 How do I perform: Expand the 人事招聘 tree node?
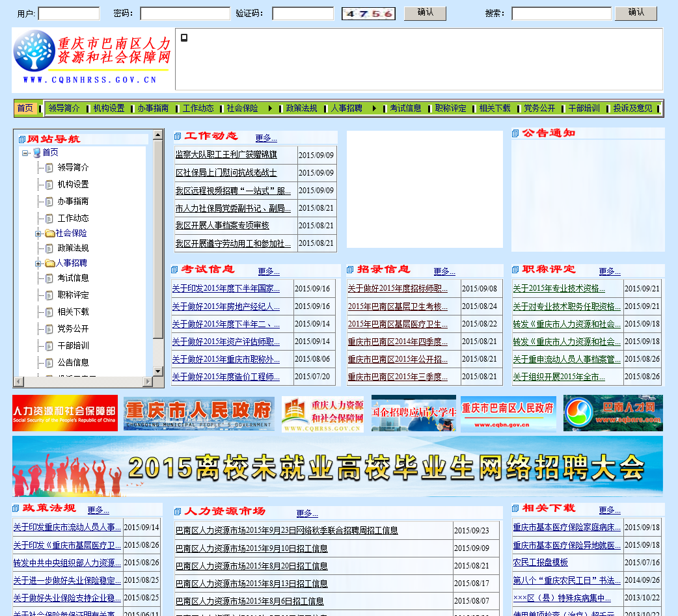38,263
